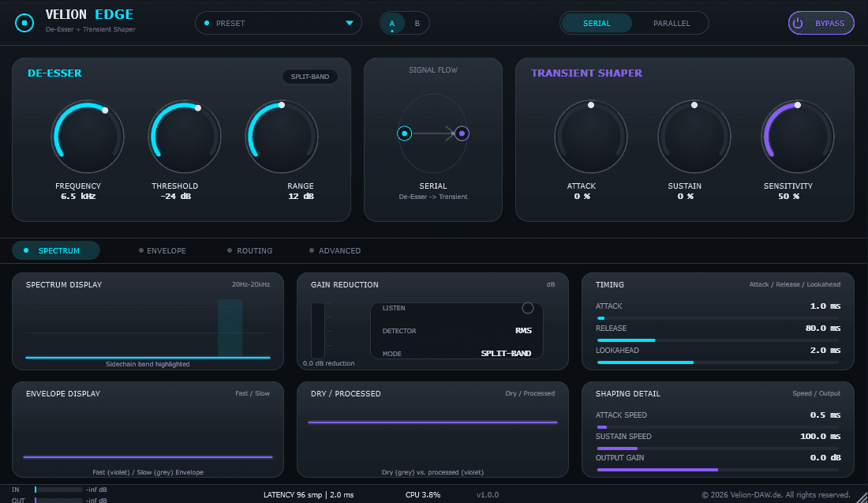
Task: Click the v1.0.0 version label
Action: coord(487,494)
